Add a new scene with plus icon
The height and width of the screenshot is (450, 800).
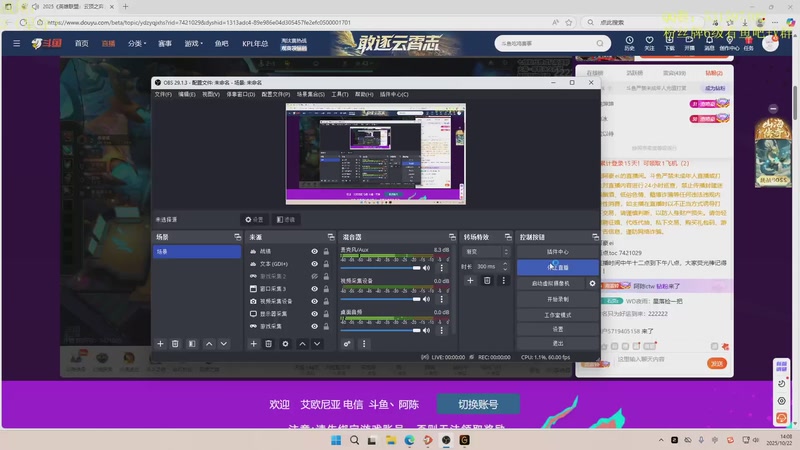coord(160,344)
